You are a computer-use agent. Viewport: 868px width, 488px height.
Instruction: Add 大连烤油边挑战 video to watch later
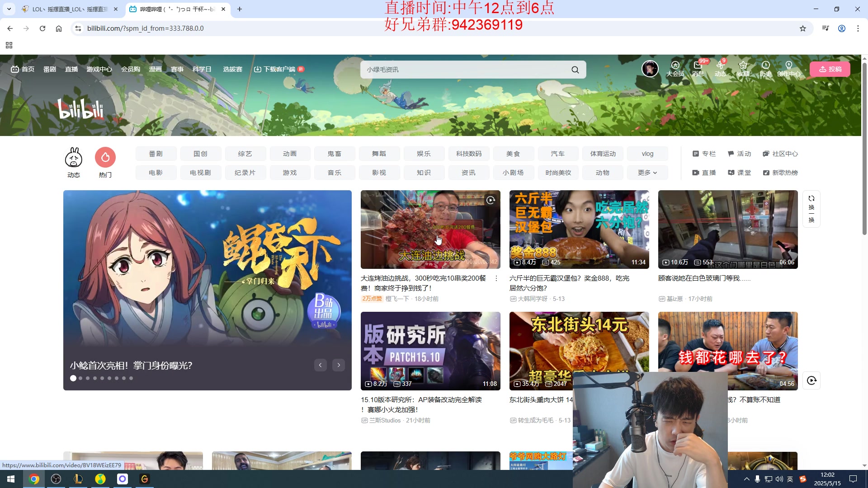click(x=491, y=200)
